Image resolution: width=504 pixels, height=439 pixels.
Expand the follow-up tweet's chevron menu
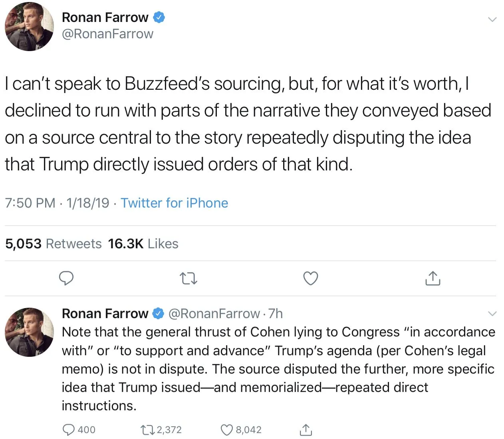(492, 314)
